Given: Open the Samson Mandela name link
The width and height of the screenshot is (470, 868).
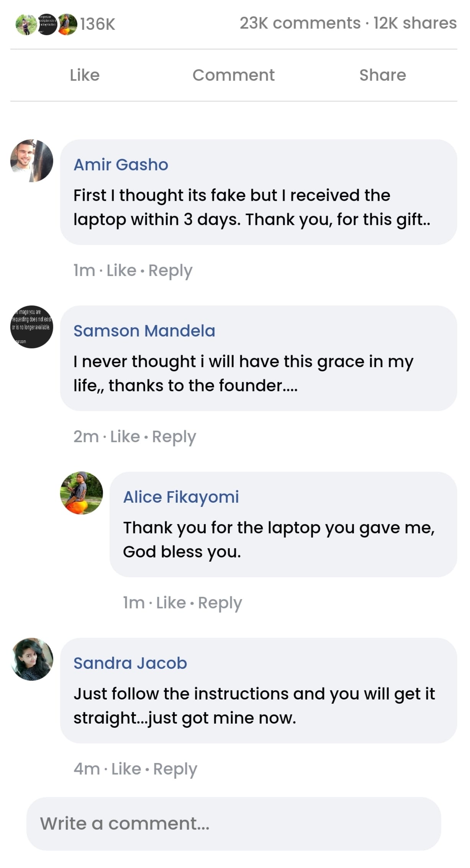Looking at the screenshot, I should [144, 331].
